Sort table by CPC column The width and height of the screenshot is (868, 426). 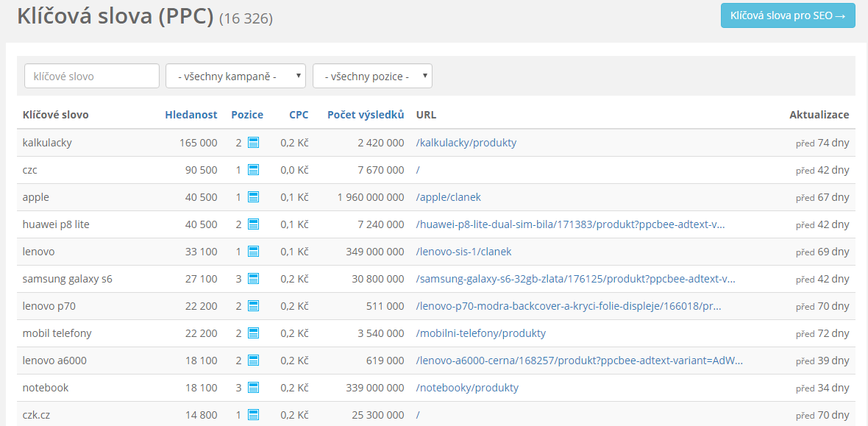299,115
